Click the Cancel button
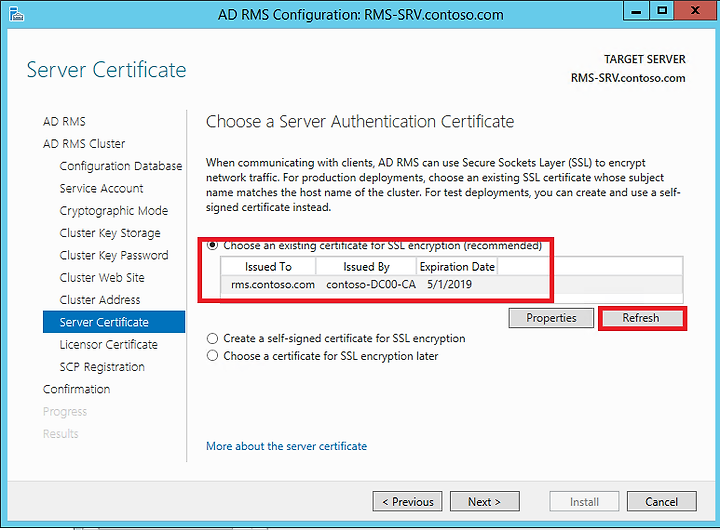The image size is (720, 530). [x=662, y=502]
